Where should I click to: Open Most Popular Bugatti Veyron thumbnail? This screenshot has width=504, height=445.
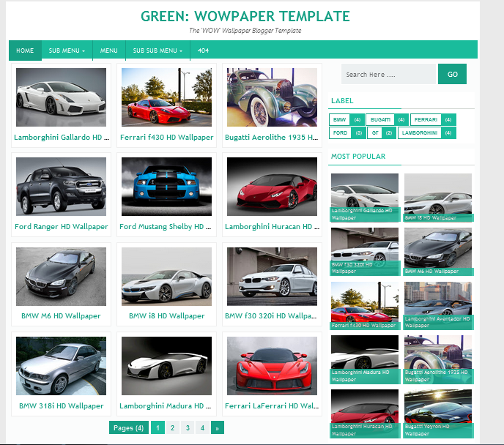(x=438, y=414)
